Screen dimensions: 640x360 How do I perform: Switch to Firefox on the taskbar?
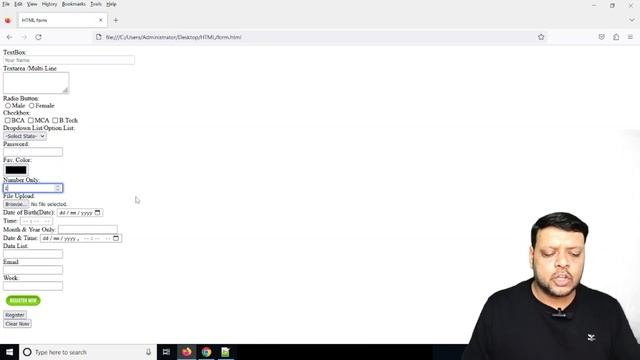(187, 352)
